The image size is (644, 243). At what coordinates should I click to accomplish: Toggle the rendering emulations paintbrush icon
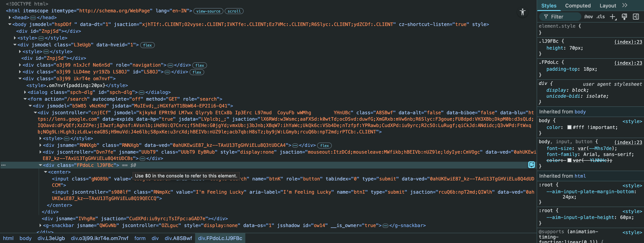624,17
